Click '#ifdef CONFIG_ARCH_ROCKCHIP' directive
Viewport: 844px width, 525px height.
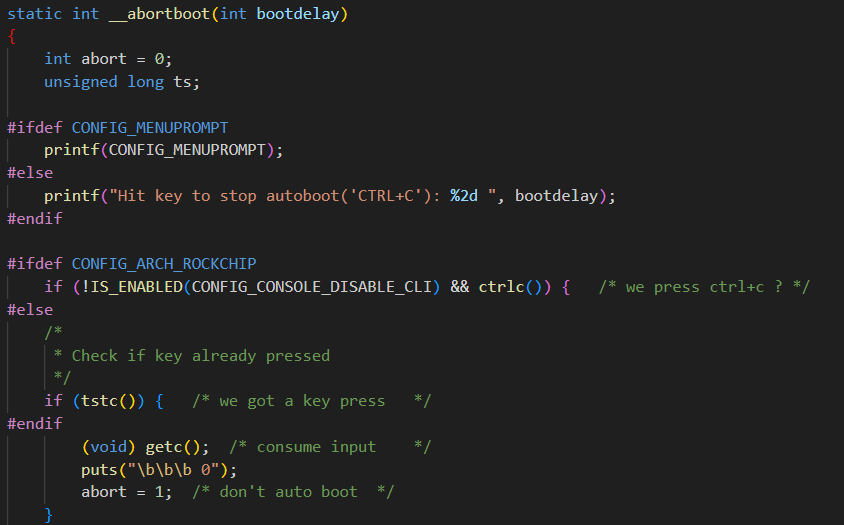click(x=131, y=264)
